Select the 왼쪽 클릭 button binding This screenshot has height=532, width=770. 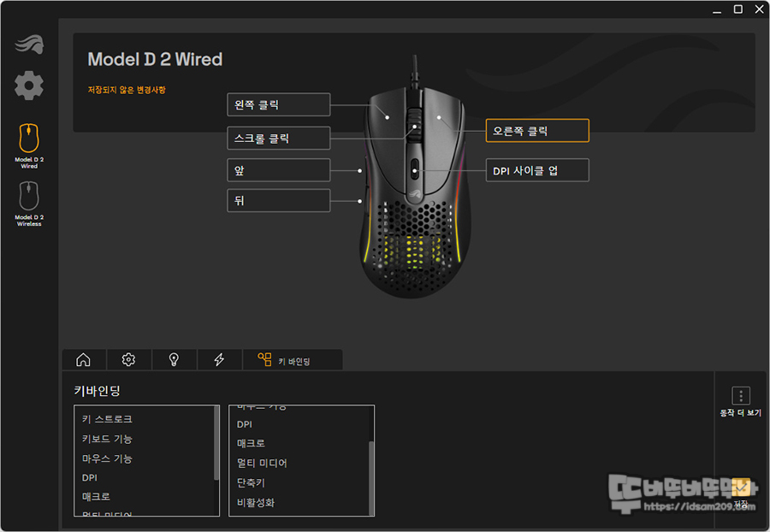278,104
